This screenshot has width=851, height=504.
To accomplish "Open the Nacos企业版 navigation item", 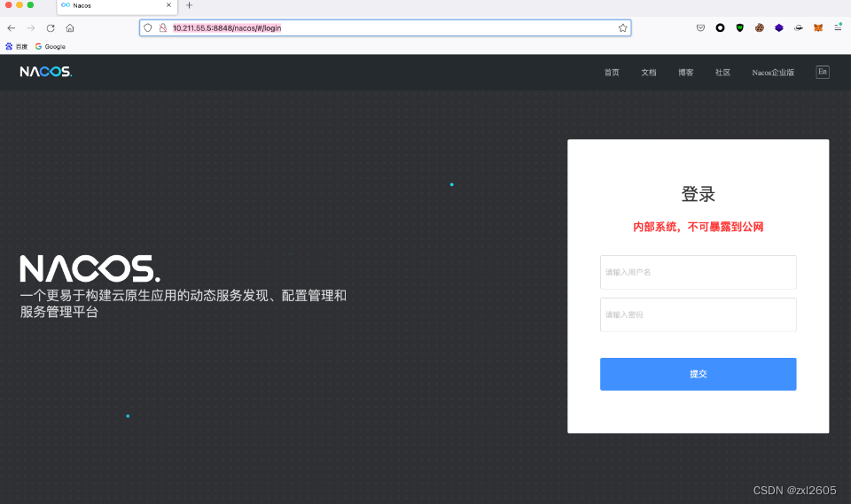I will click(x=773, y=72).
